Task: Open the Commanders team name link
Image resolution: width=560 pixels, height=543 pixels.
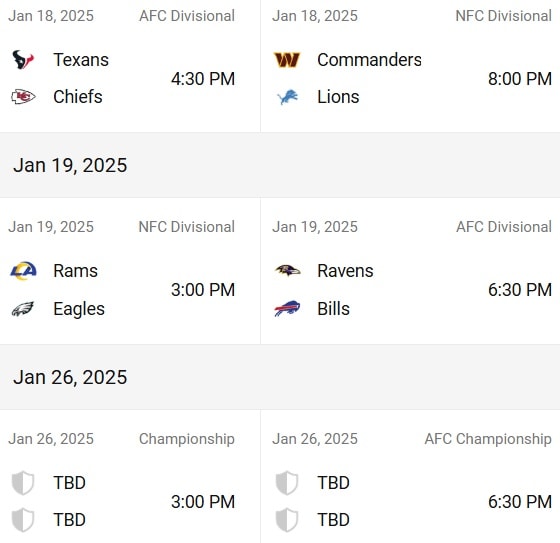Action: (x=370, y=60)
